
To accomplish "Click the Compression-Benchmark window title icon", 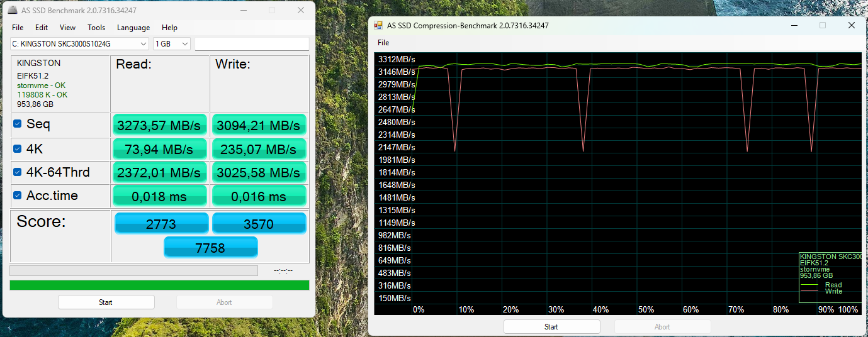I will click(378, 26).
